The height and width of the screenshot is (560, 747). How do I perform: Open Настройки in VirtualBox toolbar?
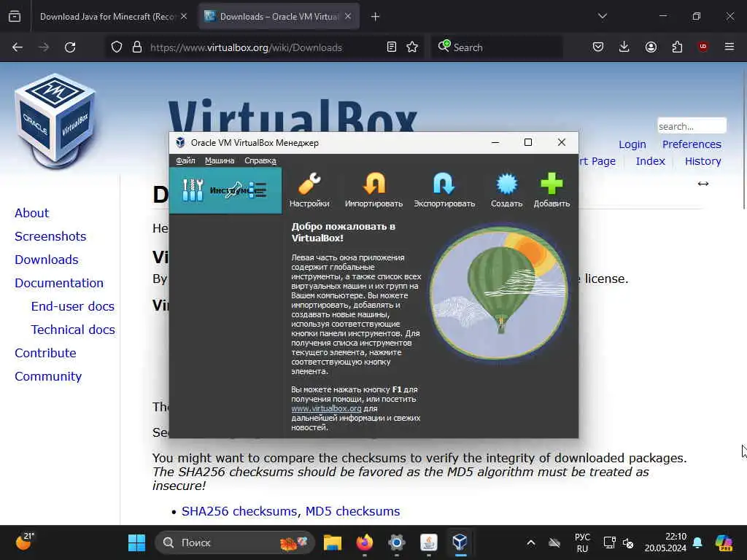[x=309, y=190]
